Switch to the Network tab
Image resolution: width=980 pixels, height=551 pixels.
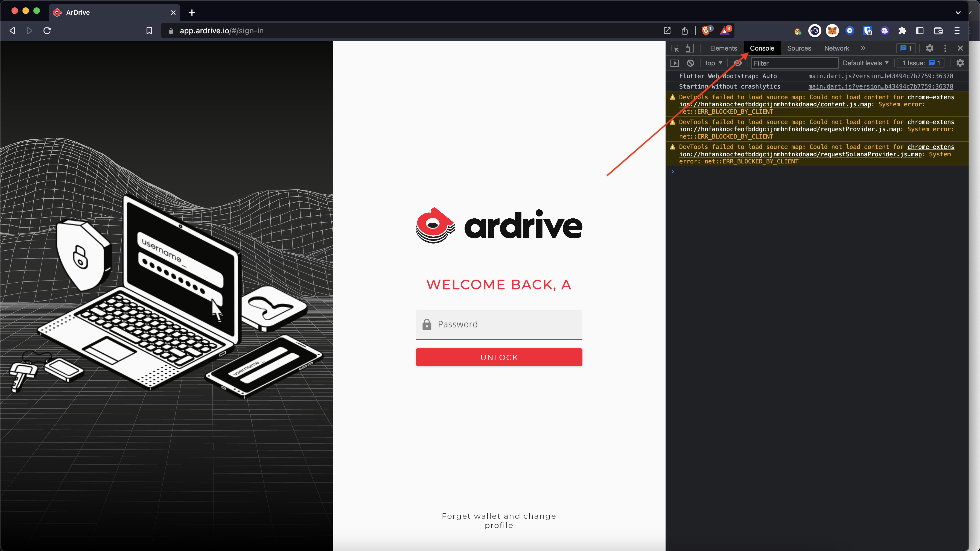[x=836, y=48]
